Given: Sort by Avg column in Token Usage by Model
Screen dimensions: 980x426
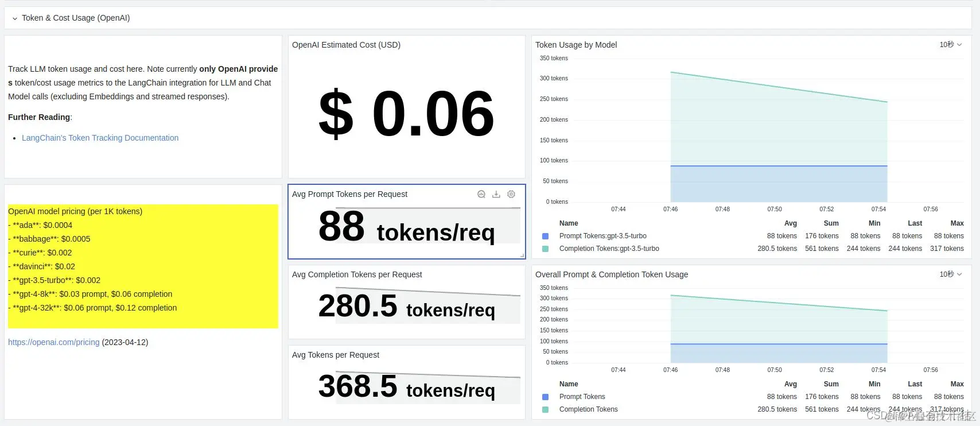Looking at the screenshot, I should point(791,223).
